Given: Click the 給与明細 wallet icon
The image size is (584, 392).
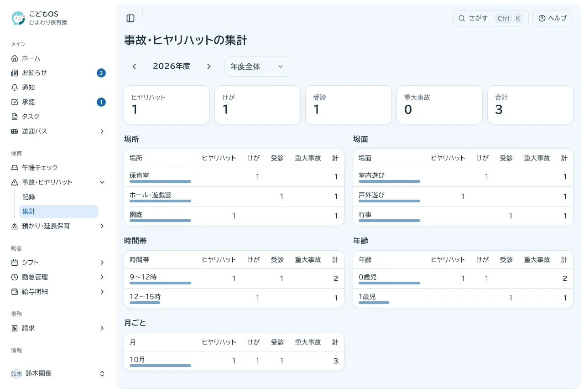Looking at the screenshot, I should pyautogui.click(x=15, y=292).
